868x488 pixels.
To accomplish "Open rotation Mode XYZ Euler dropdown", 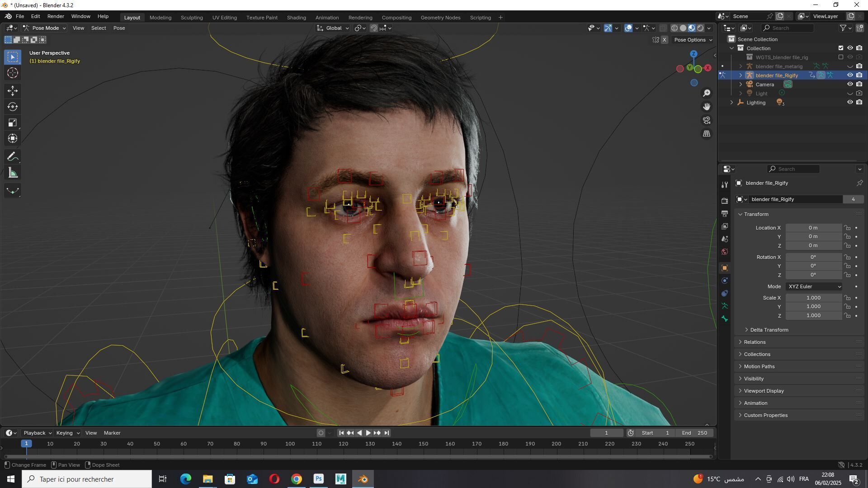I will pos(814,286).
